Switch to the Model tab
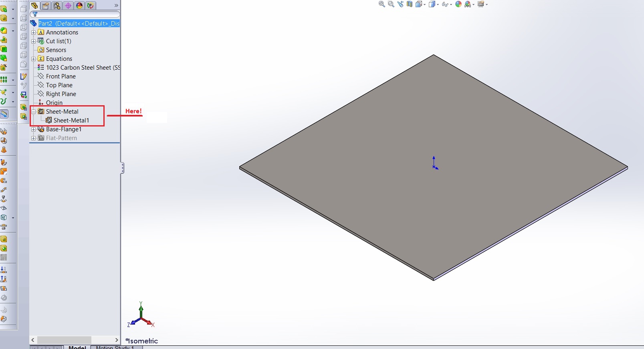The width and height of the screenshot is (644, 349). [77, 347]
